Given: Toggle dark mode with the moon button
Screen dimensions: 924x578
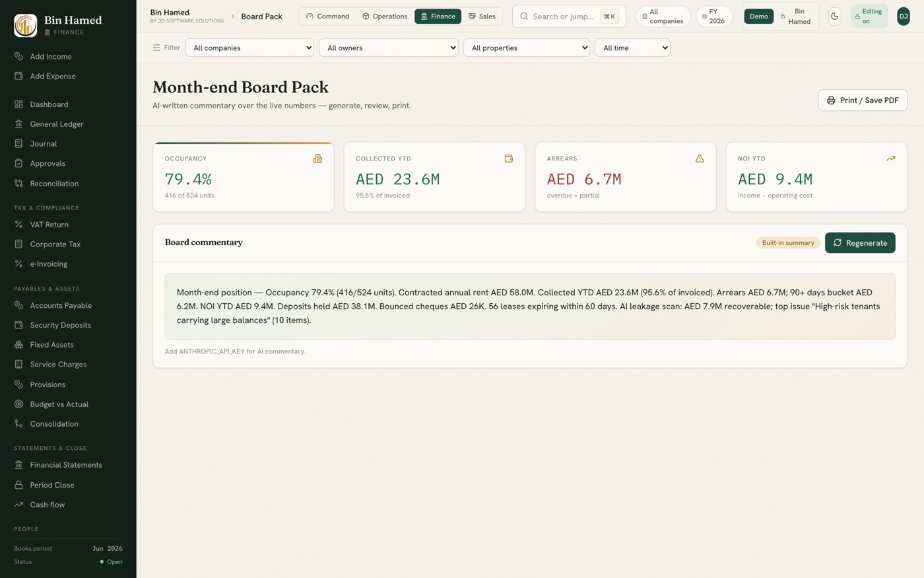Looking at the screenshot, I should 835,17.
